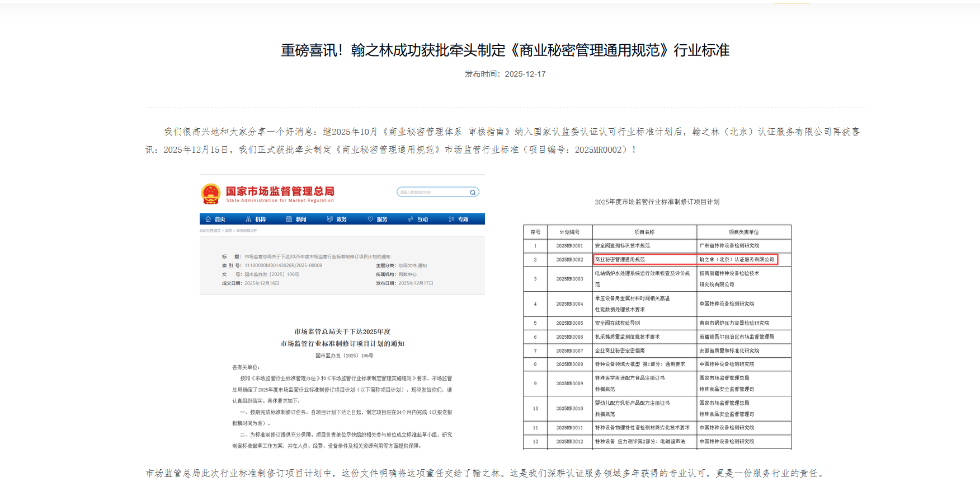Click the book icon beside 政务
Image resolution: width=980 pixels, height=486 pixels.
click(329, 219)
